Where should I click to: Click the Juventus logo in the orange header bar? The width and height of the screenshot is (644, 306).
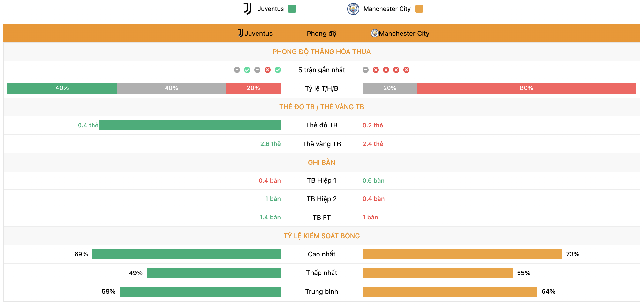click(241, 33)
